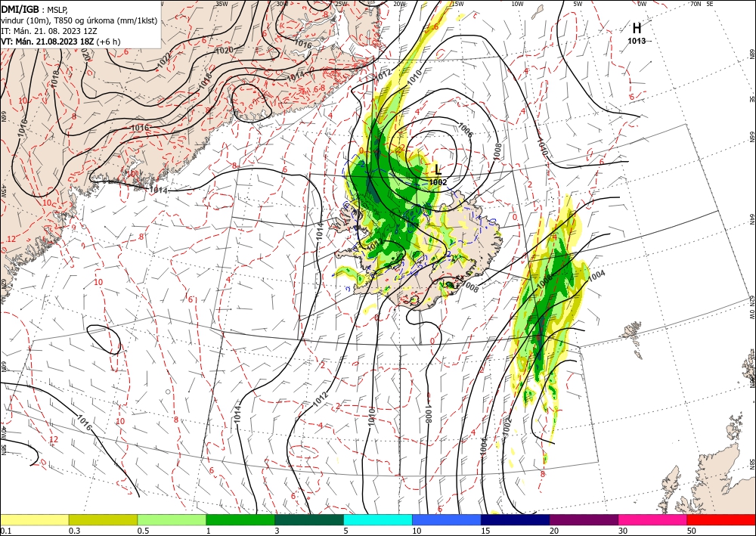Click the '20W' longitude label
This screenshot has height=536, width=756.
tap(399, 4)
